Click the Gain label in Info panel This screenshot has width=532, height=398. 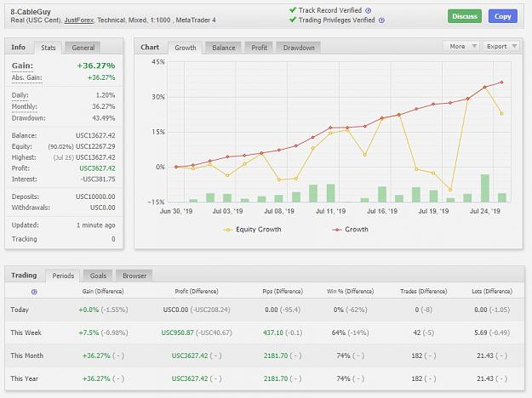(x=22, y=65)
